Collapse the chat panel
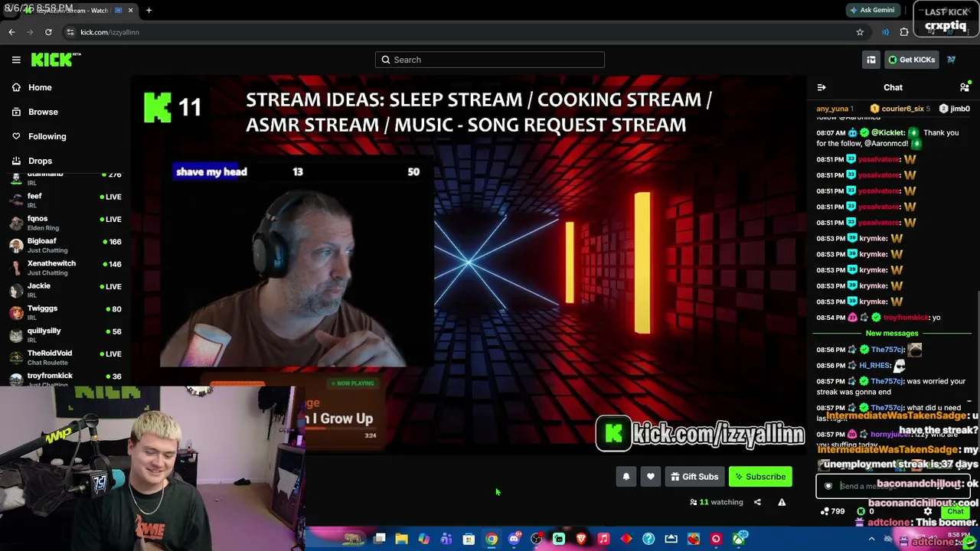The image size is (980, 551). point(822,87)
